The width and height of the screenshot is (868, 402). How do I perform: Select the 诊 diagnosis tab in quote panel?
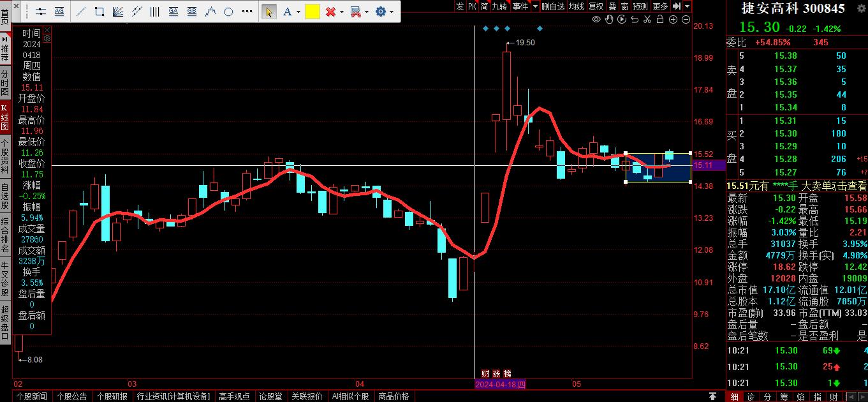pos(751,396)
